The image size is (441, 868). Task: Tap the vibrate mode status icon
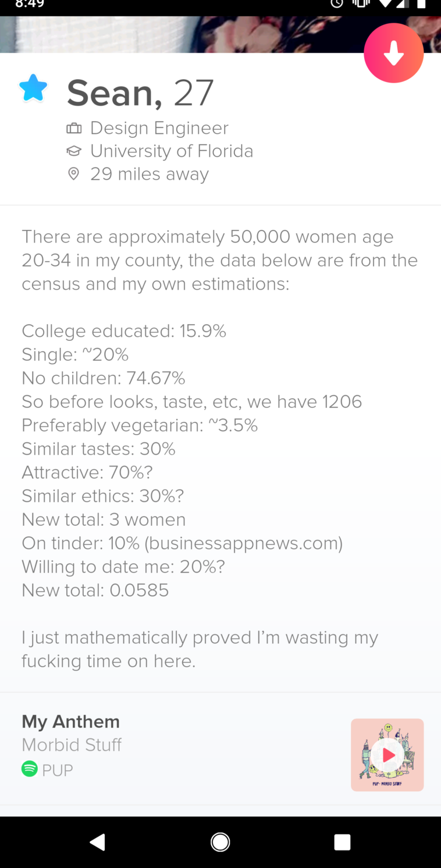(x=361, y=3)
